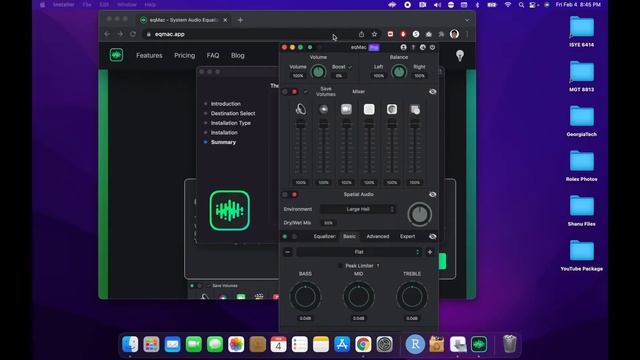640x360 pixels.
Task: Open Features in the website navbar
Action: coord(149,56)
